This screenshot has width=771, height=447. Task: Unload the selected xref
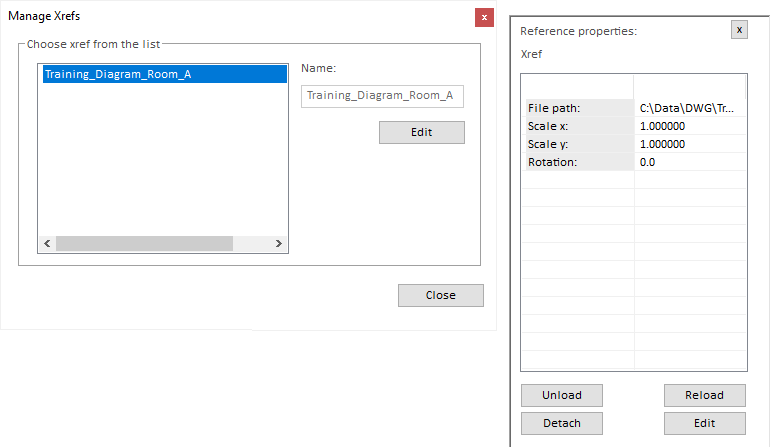coord(562,395)
